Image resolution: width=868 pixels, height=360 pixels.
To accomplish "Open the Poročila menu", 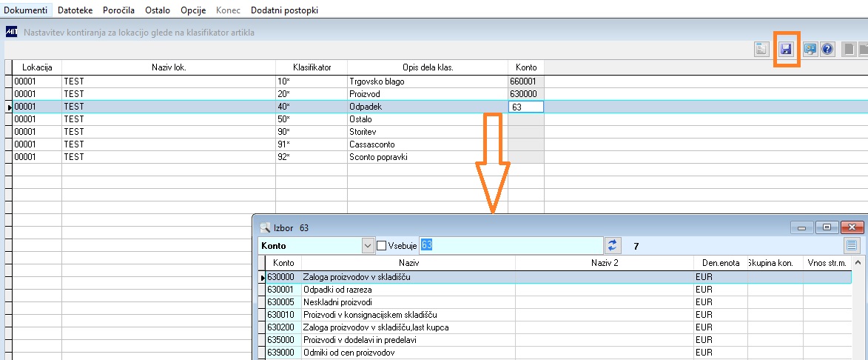I will (x=118, y=10).
